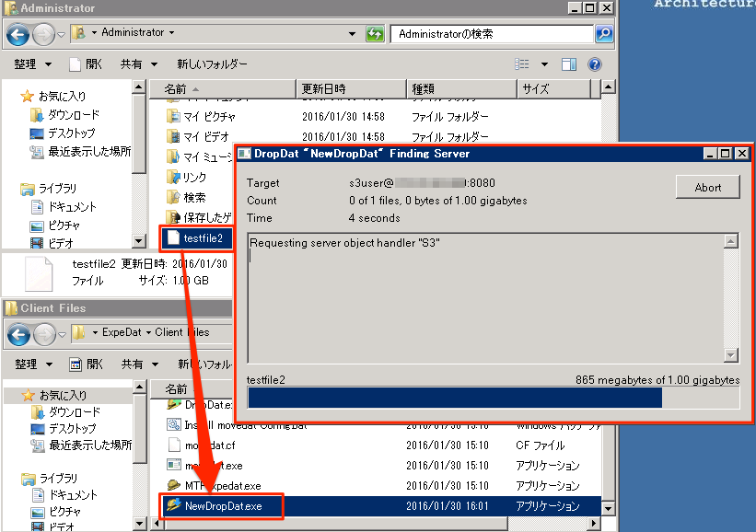Screen dimensions: 756x532
Task: Click inside the Administratorの検索 search field
Action: 497,33
